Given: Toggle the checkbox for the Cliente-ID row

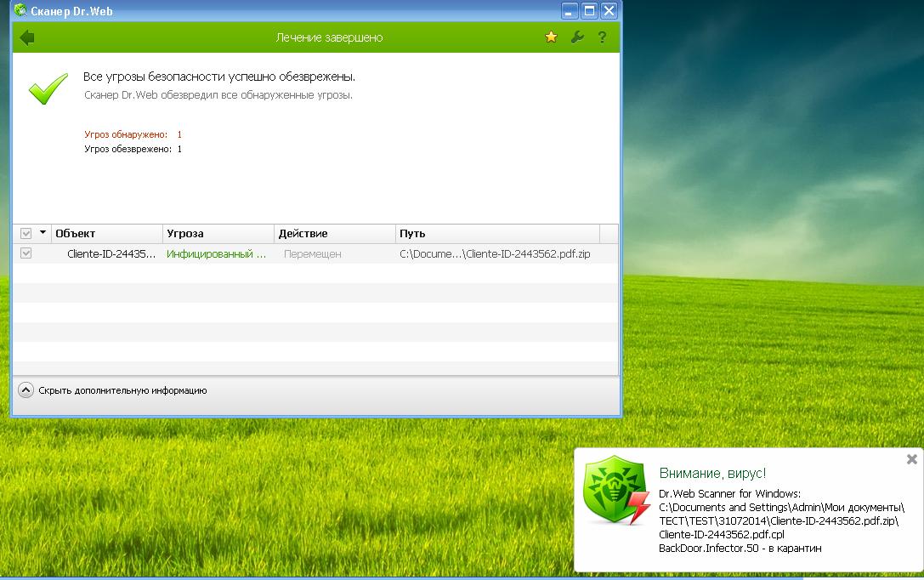Looking at the screenshot, I should [x=26, y=253].
